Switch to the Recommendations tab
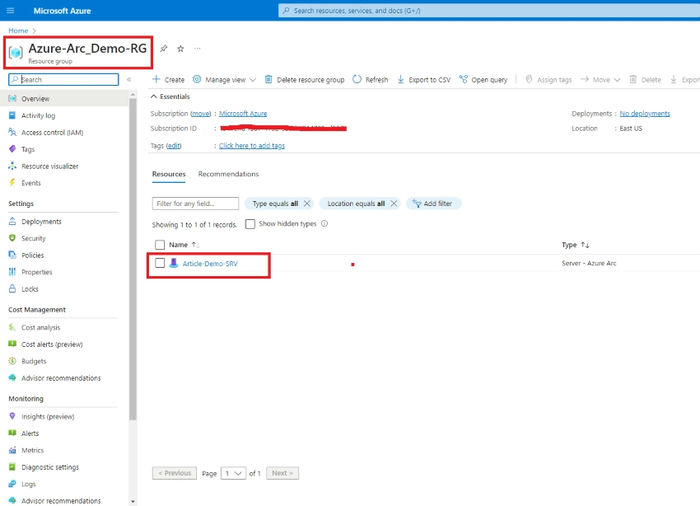This screenshot has width=700, height=506. tap(228, 174)
